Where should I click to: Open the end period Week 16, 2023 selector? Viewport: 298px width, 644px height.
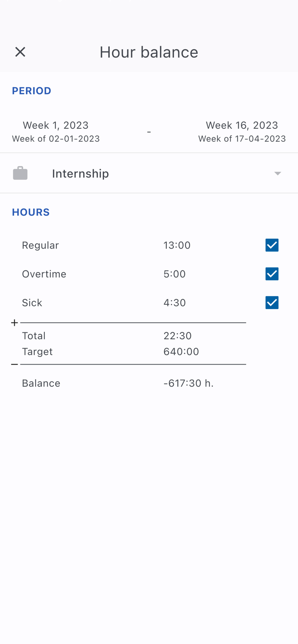(242, 125)
